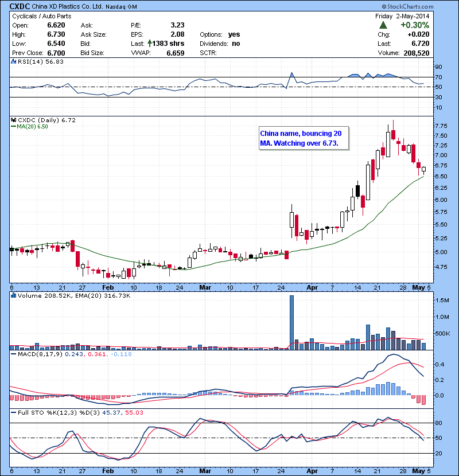The image size is (459, 476).
Task: Click the P/E value 3.23
Action: [177, 25]
